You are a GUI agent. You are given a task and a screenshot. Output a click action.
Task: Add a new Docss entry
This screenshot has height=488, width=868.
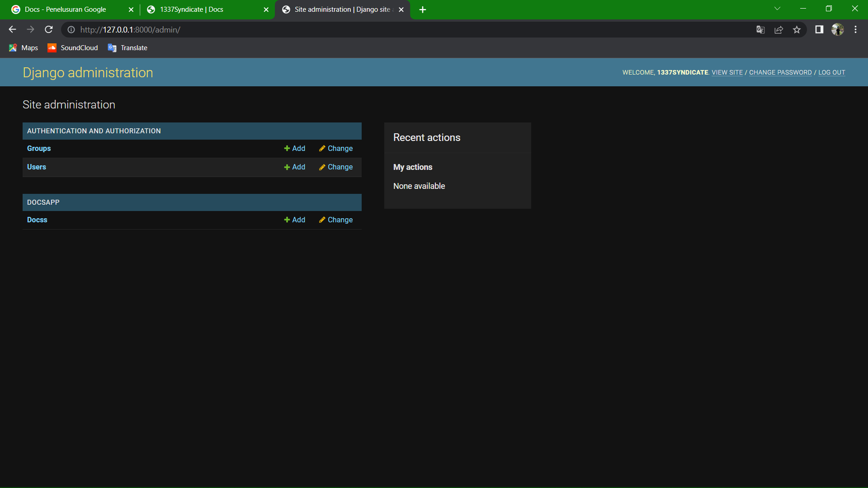coord(294,220)
